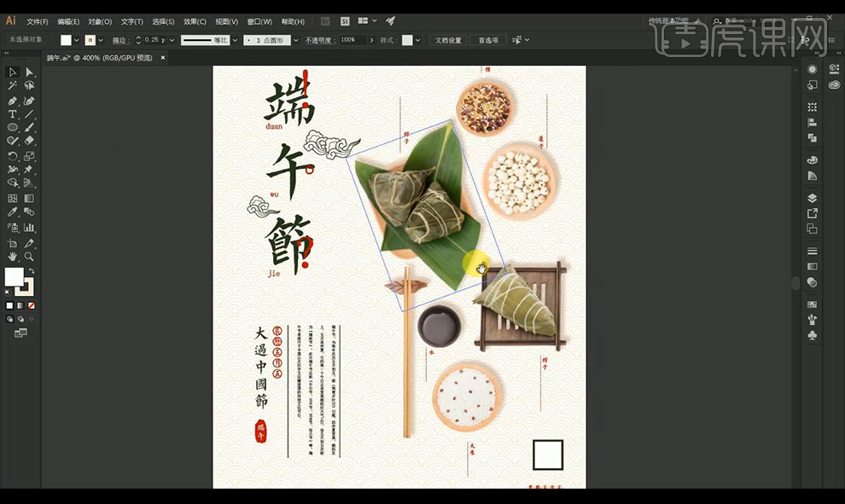
Task: Open the 效果(C) menu
Action: pos(195,21)
